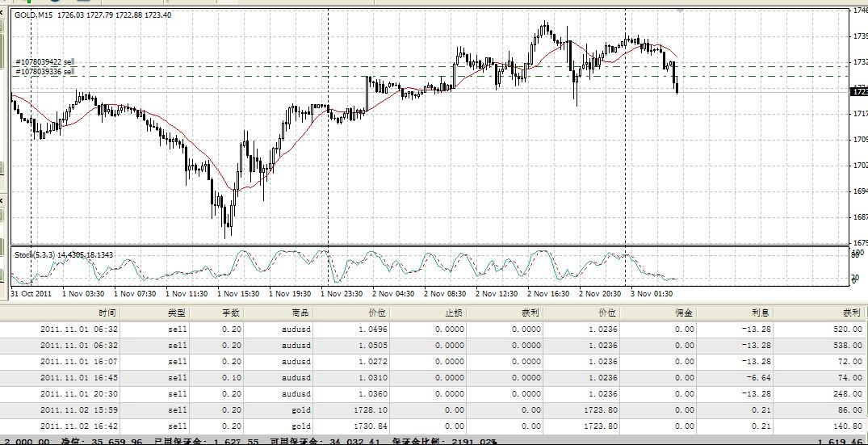868x445 pixels.
Task: Select the #1078039336 sell order line
Action: tap(45, 72)
